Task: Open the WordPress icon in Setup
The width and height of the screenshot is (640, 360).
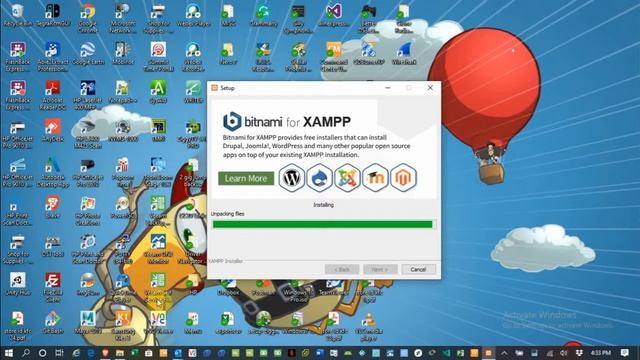Action: 292,178
